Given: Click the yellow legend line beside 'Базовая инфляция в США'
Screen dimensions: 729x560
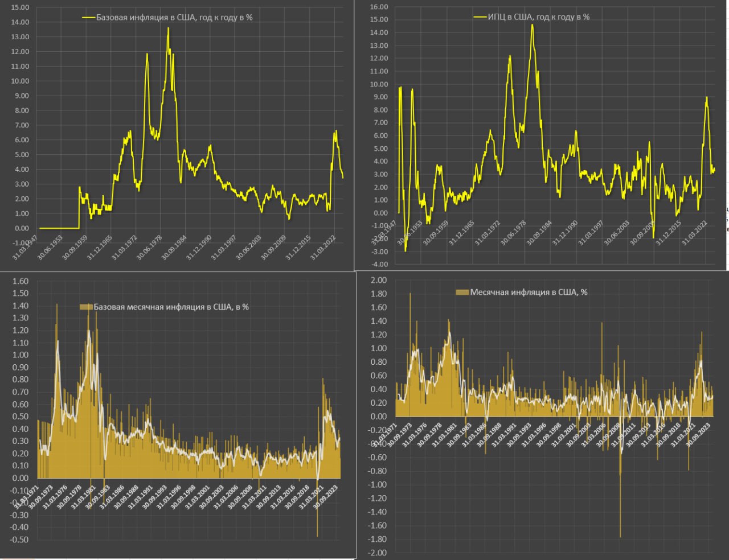Looking at the screenshot, I should tap(88, 18).
